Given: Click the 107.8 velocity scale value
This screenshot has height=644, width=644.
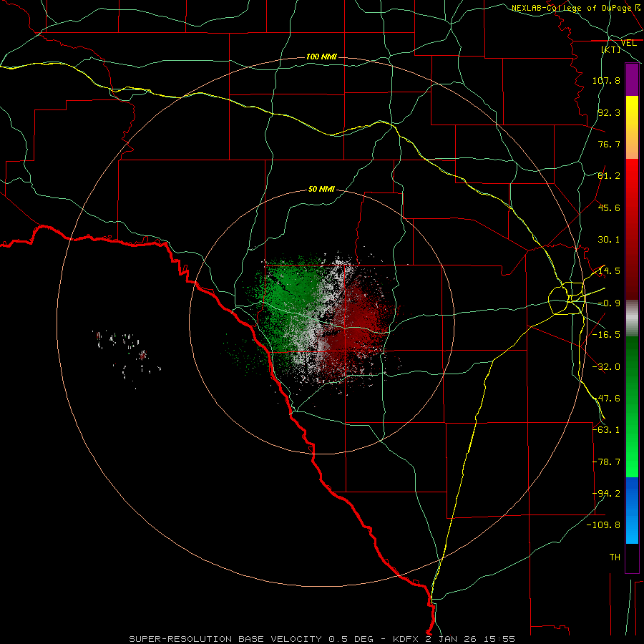Looking at the screenshot, I should [x=606, y=80].
